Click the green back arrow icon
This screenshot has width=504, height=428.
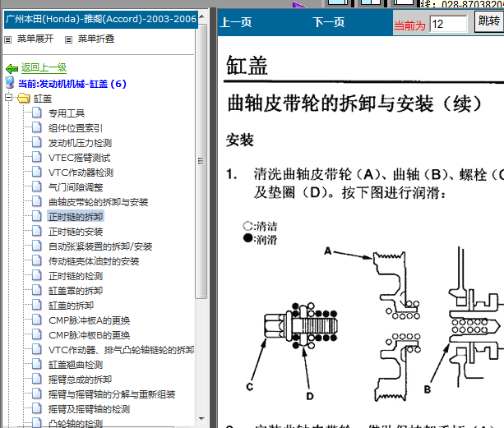(12, 68)
